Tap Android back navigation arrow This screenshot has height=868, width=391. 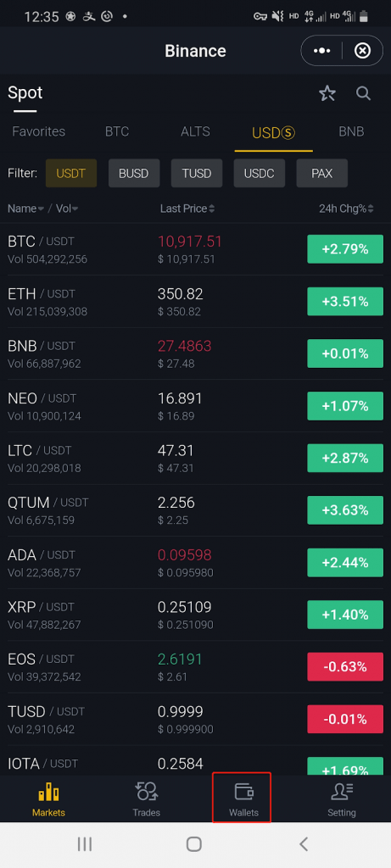pos(304,843)
